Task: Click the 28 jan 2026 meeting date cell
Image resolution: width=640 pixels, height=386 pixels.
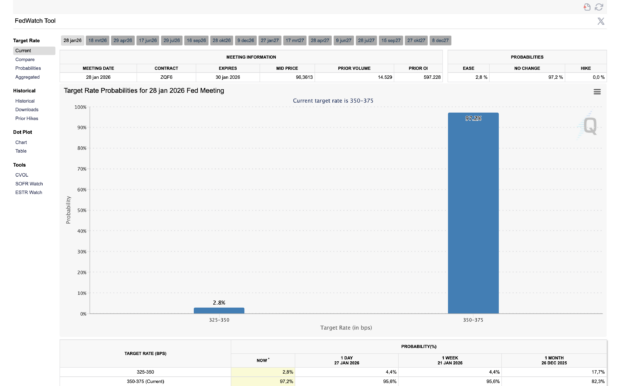Action: (x=98, y=77)
